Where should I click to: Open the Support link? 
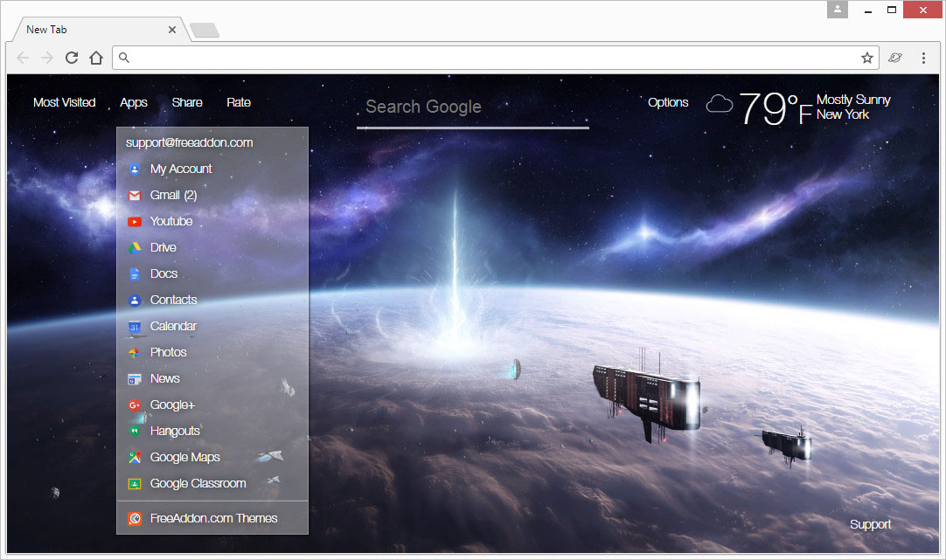pos(870,524)
